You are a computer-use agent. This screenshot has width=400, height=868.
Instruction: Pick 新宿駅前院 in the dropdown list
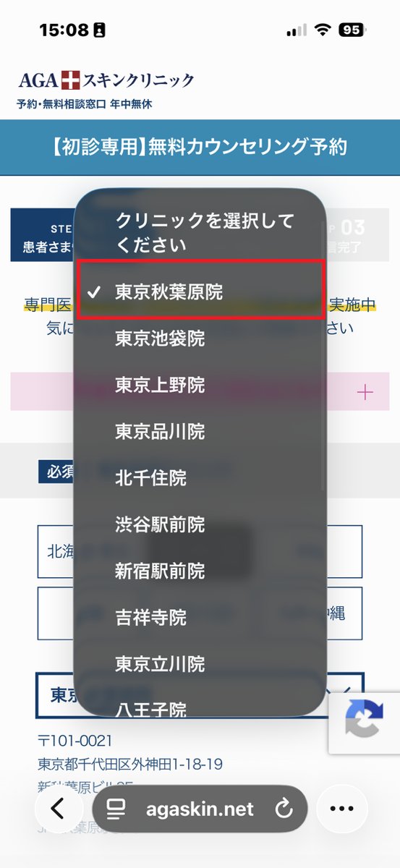tap(200, 571)
